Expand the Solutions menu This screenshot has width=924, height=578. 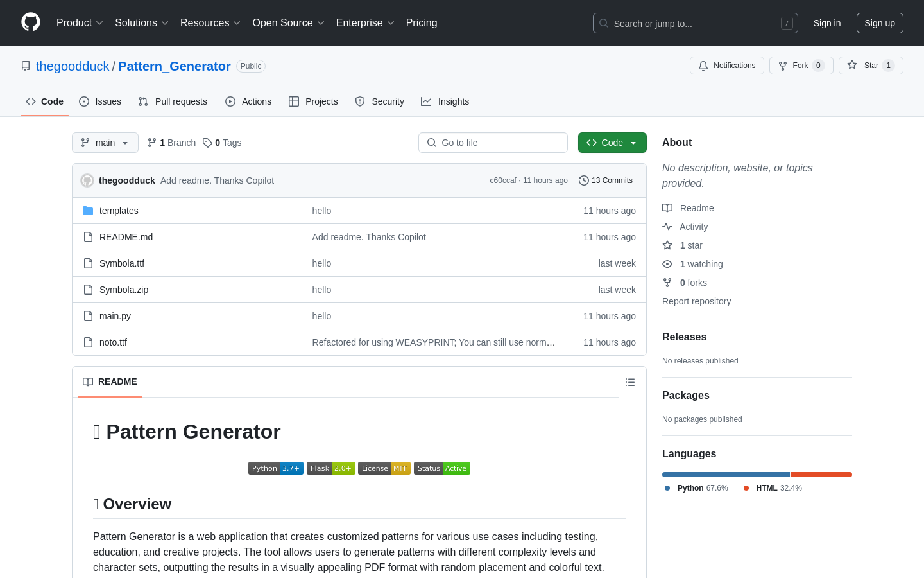pos(142,23)
